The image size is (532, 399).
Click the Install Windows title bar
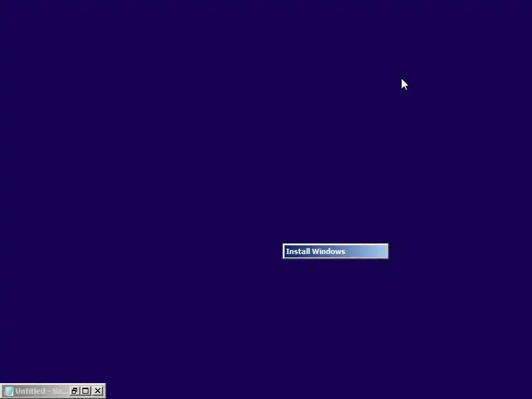coord(335,251)
